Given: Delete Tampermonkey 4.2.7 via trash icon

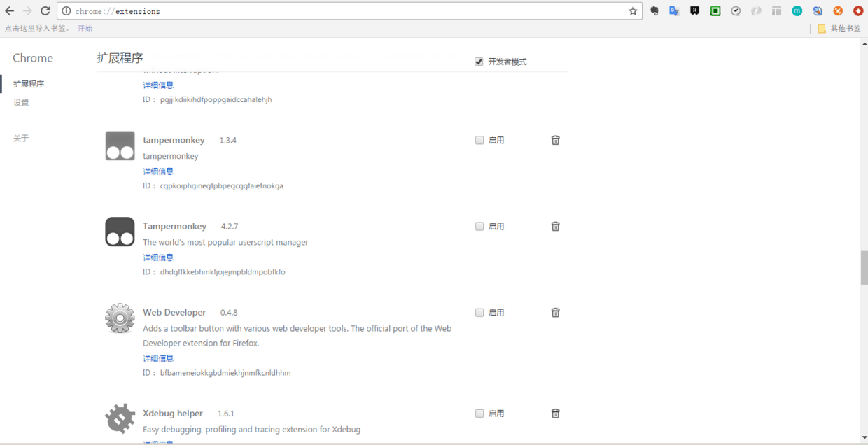Looking at the screenshot, I should [555, 227].
